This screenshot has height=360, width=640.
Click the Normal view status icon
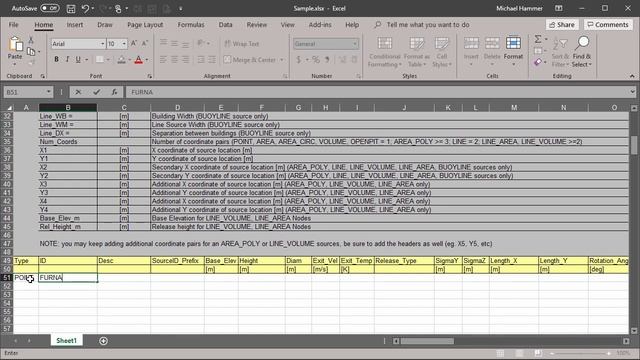tap(500, 353)
